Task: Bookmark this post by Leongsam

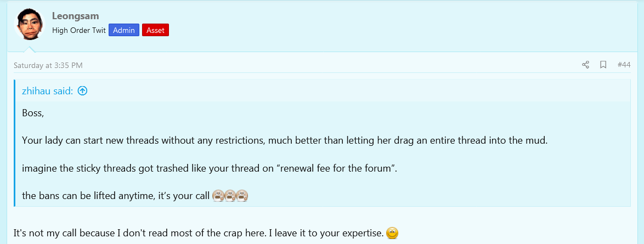Action: click(603, 65)
